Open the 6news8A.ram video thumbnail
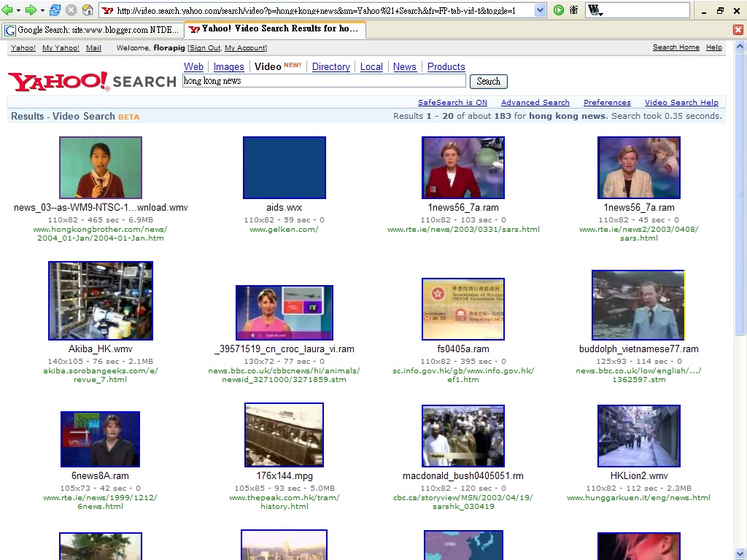This screenshot has height=560, width=747. coord(101,439)
